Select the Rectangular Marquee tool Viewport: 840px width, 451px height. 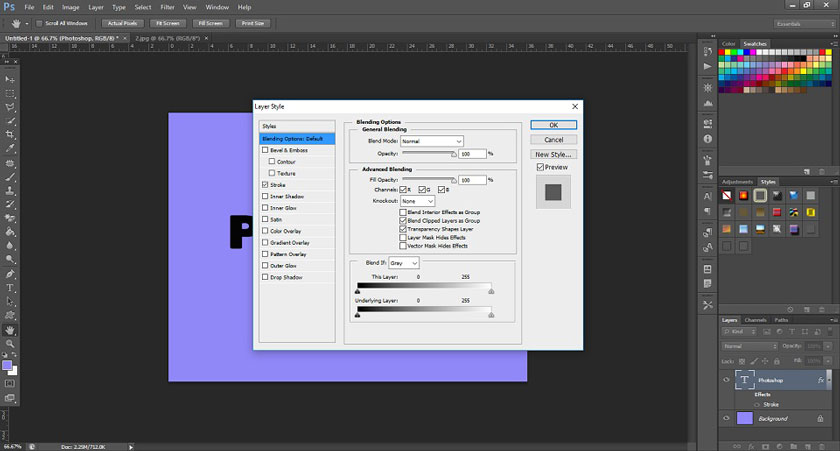point(10,93)
